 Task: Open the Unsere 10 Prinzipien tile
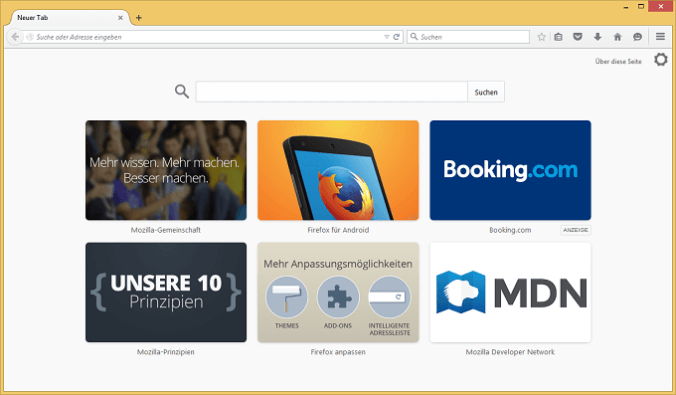pyautogui.click(x=166, y=292)
